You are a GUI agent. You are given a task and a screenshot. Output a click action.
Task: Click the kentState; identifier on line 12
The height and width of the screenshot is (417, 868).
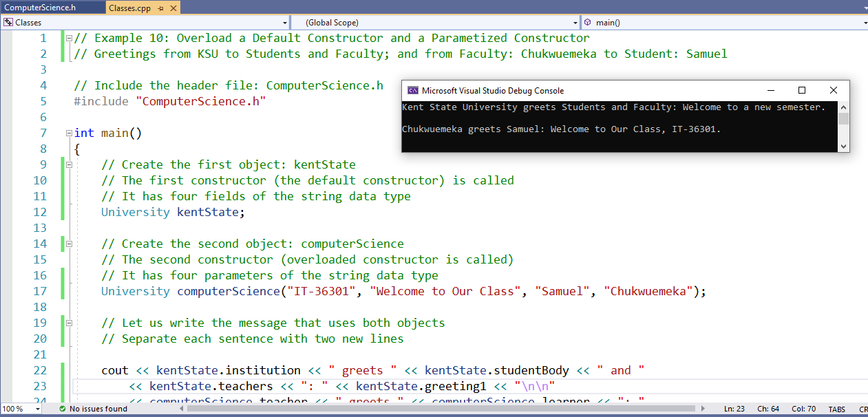pyautogui.click(x=211, y=213)
